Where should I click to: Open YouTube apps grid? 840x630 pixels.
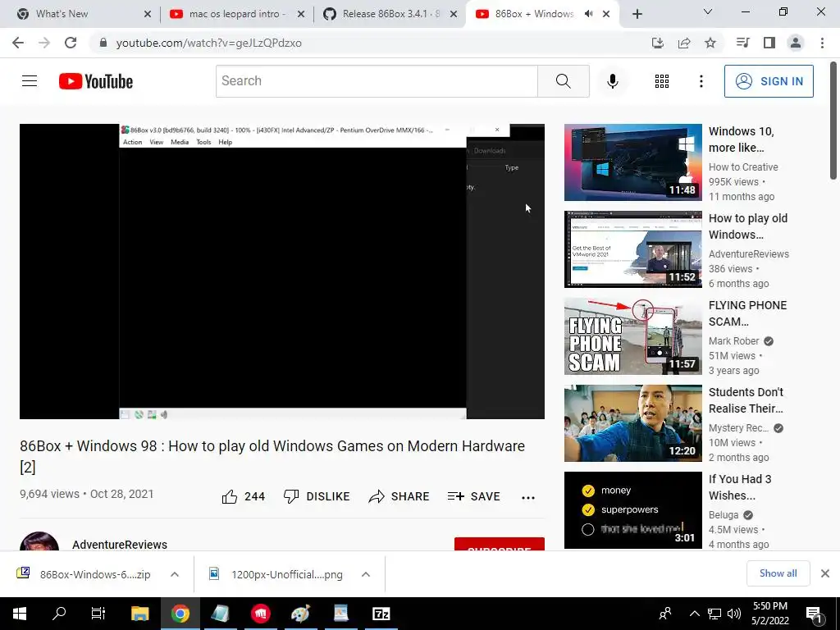662,81
